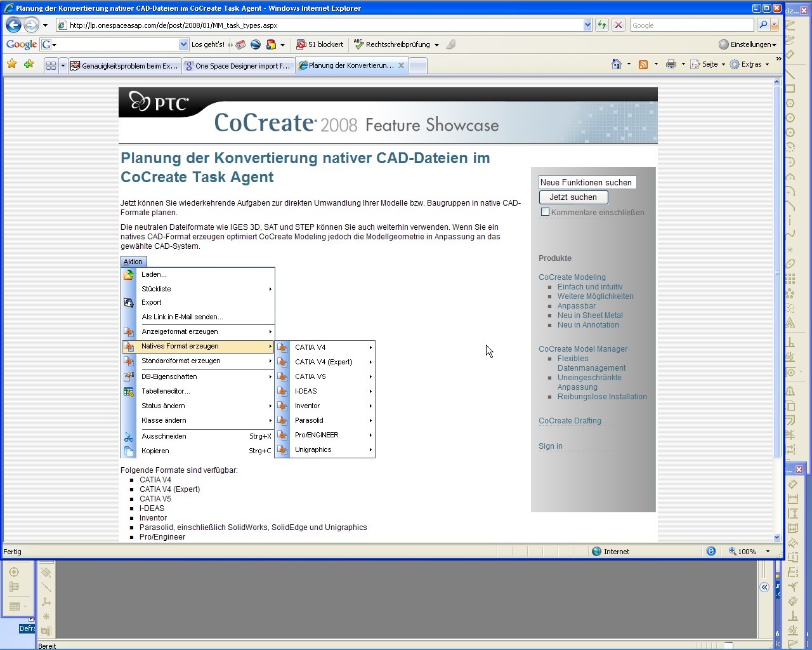Click the IE Forward arrow button
812x650 pixels.
click(x=31, y=25)
